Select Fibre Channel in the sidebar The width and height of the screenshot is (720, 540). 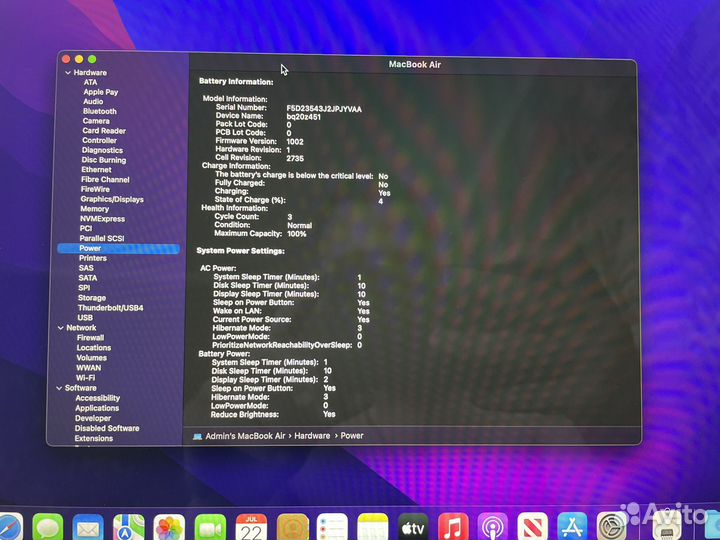click(105, 180)
